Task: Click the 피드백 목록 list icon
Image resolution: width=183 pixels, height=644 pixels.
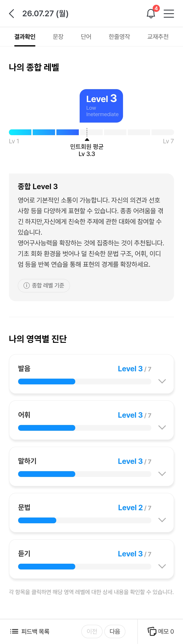Action: (14, 631)
